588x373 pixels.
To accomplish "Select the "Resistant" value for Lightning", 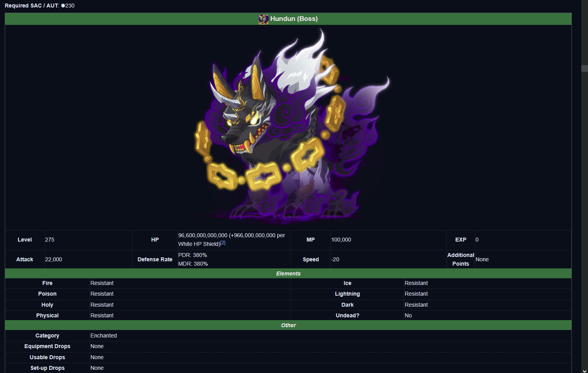I will [416, 294].
